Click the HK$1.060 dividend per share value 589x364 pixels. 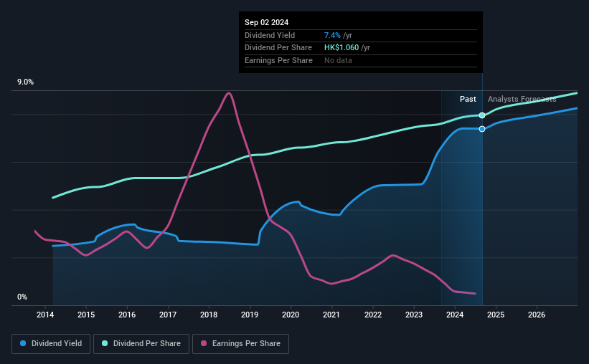tap(341, 48)
